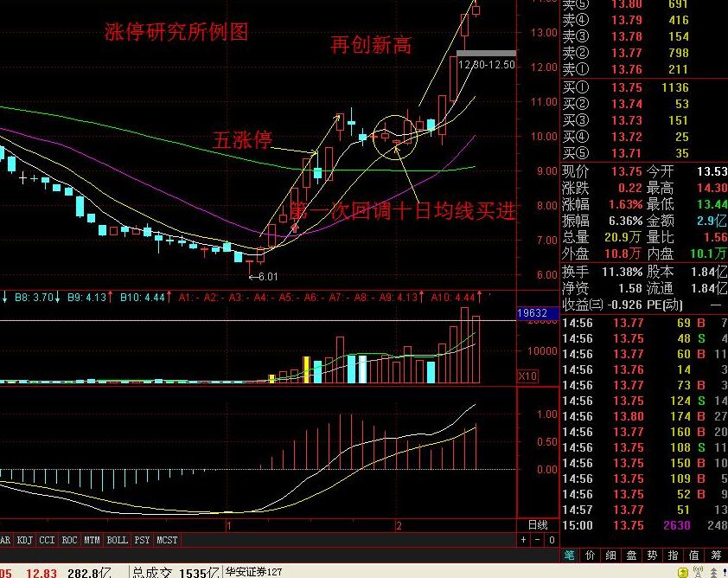728x578 pixels.
Task: Click the 6.01 low price label on chart
Action: 268,277
